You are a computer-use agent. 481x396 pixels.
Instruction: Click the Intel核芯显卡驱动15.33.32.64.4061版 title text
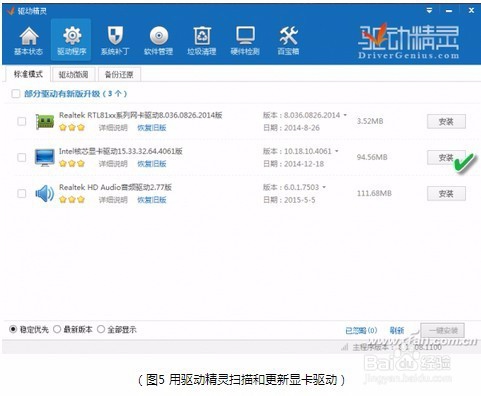(x=121, y=151)
